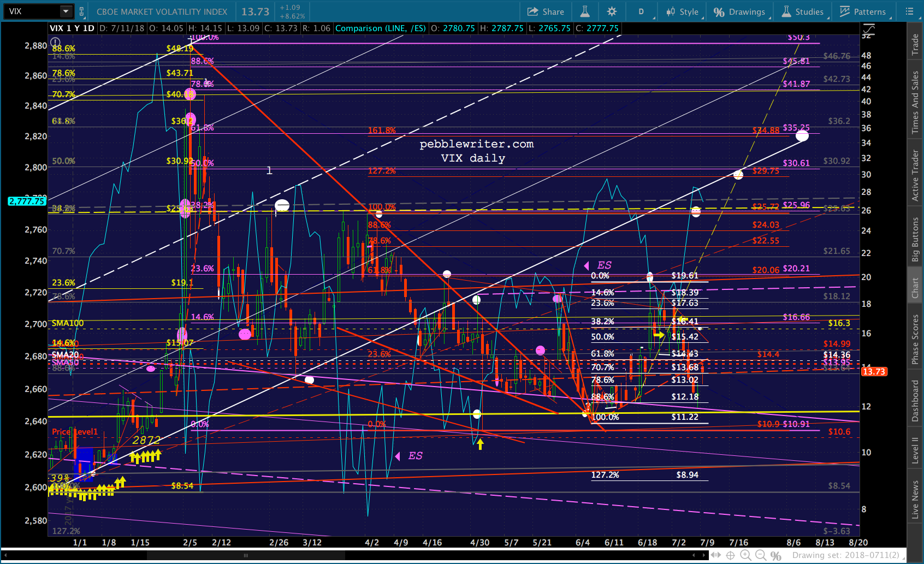Open the Drawings menu
Screen dimensions: 924x564
[x=740, y=11]
